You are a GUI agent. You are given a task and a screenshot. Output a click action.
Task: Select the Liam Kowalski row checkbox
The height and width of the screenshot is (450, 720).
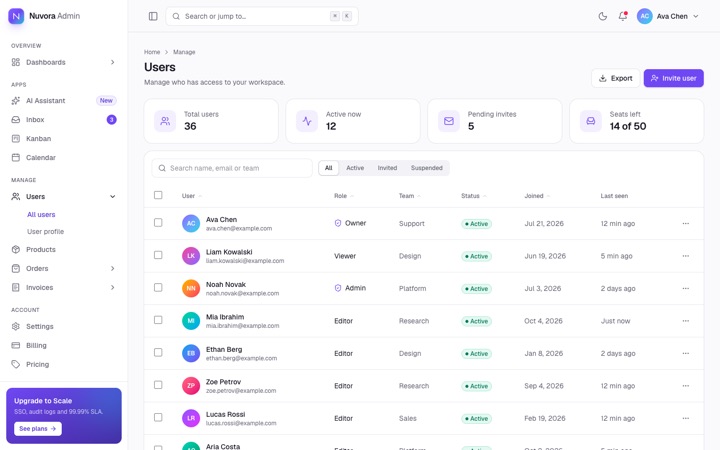click(x=158, y=255)
